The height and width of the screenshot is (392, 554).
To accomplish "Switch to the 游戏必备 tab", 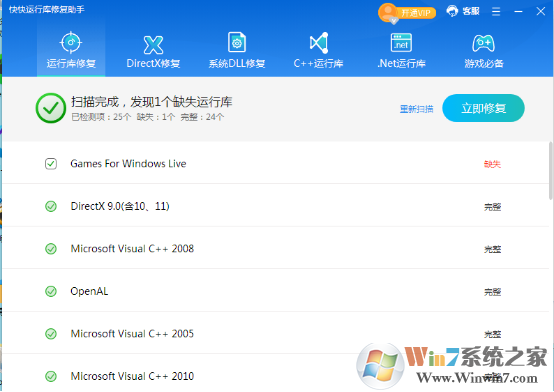I will click(483, 51).
